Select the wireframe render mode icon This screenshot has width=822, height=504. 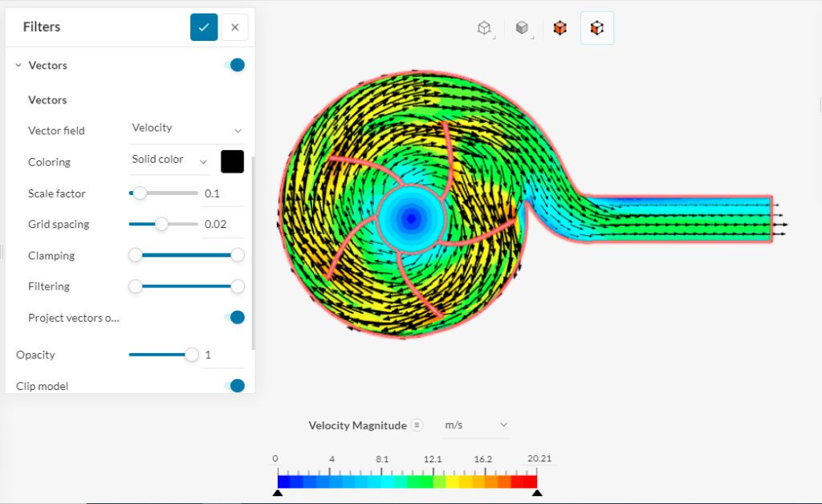point(484,26)
